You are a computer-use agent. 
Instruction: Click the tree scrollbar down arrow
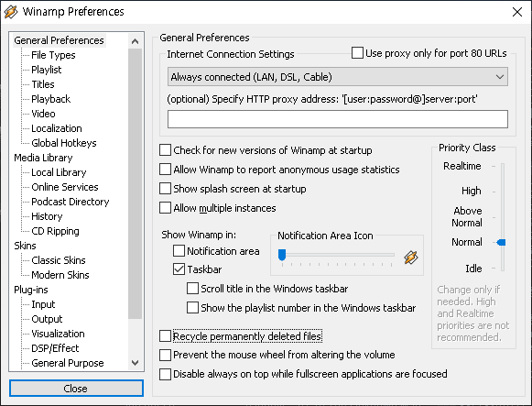coord(135,363)
